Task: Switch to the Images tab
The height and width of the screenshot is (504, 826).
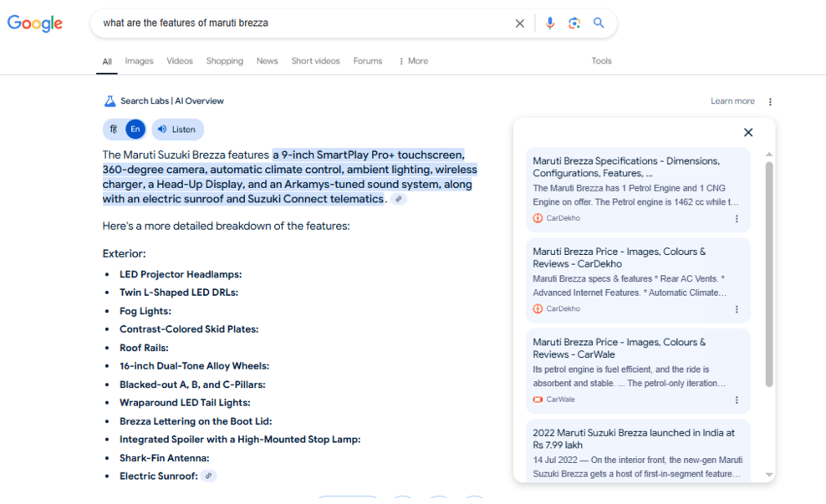Action: 139,61
